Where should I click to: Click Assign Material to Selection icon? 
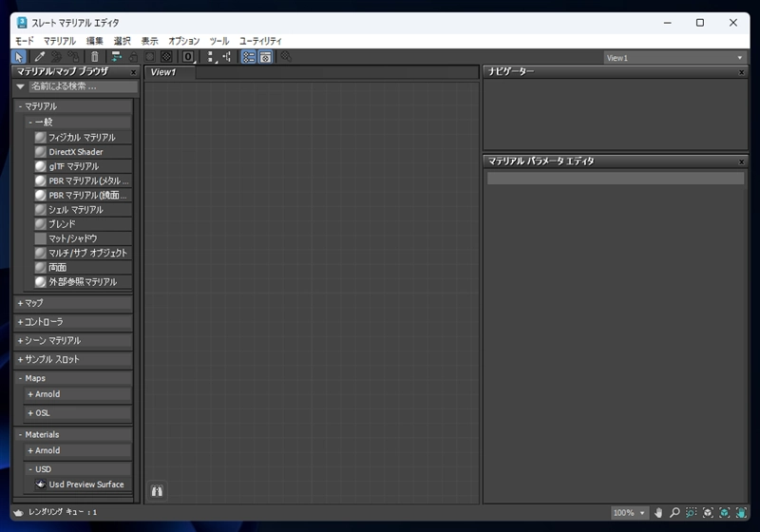(74, 57)
